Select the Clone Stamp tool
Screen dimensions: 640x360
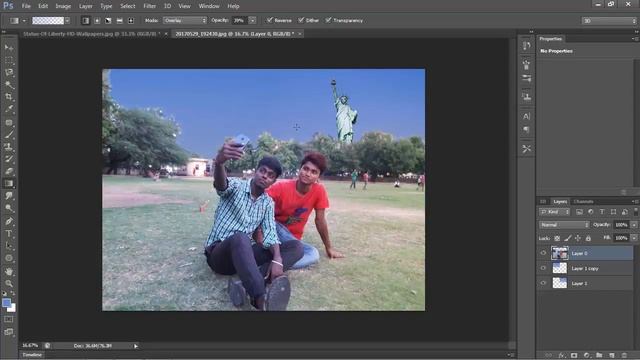(x=9, y=147)
